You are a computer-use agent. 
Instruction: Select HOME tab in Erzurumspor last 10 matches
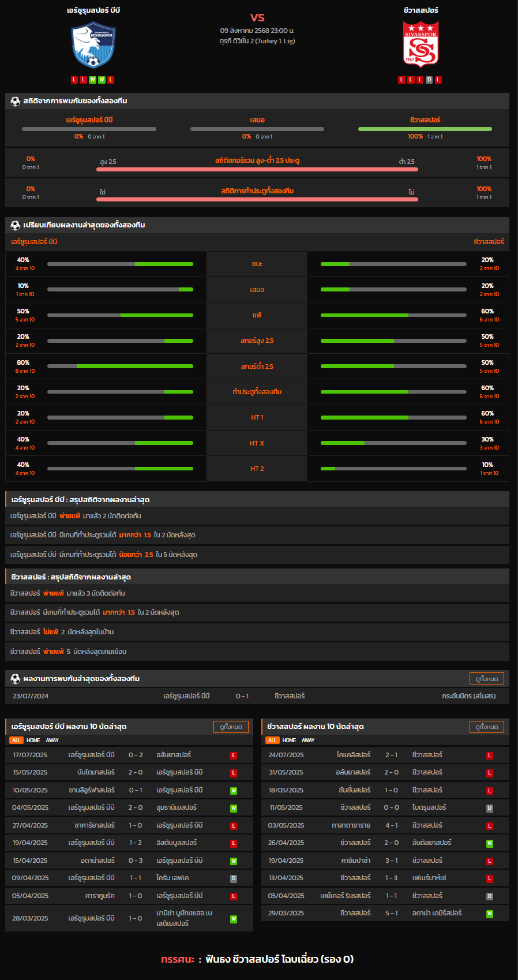[x=33, y=740]
